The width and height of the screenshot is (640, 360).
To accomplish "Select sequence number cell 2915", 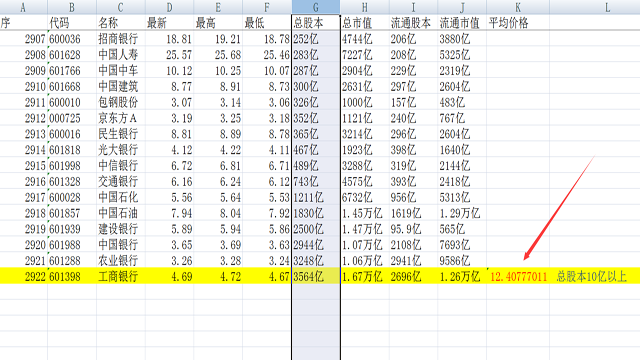I will pyautogui.click(x=24, y=166).
